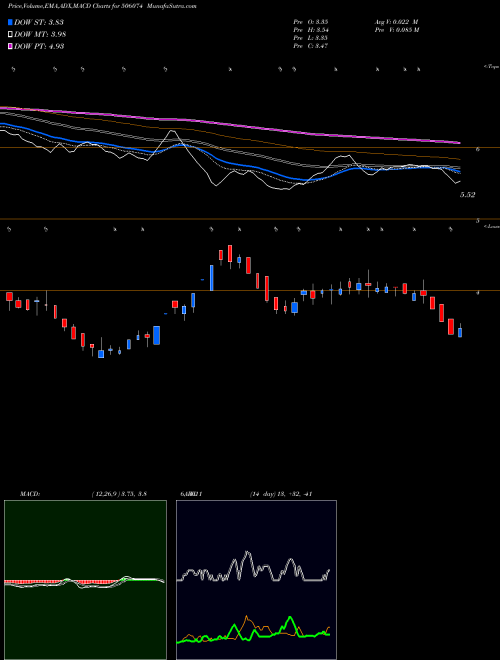Click the Pre C: 3.47 value
This screenshot has width=500, height=660.
[x=311, y=46]
